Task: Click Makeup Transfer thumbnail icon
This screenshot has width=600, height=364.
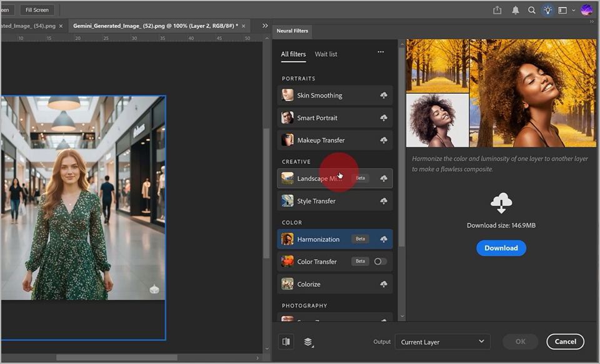Action: (x=287, y=140)
